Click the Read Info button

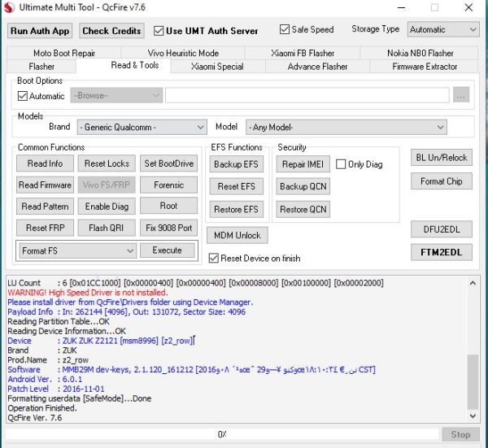click(x=45, y=163)
